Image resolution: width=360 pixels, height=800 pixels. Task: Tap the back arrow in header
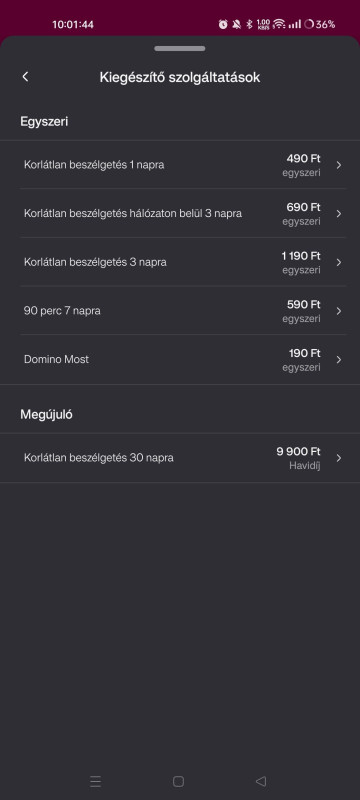click(x=25, y=77)
